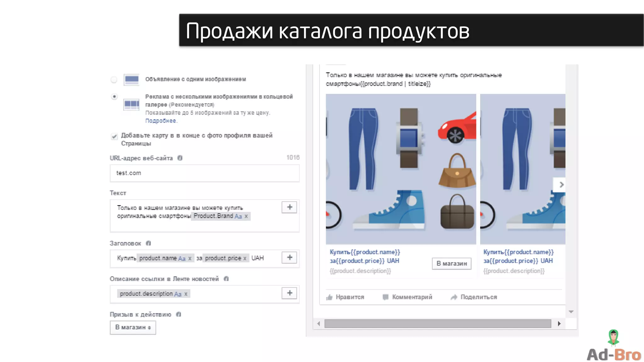
Task: Click into the Текст ad text box
Action: 205,216
